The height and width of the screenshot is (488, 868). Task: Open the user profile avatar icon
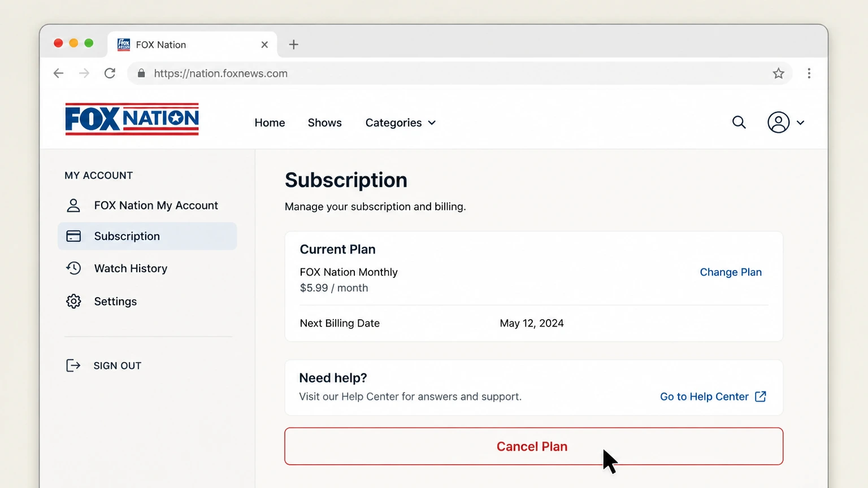coord(778,122)
